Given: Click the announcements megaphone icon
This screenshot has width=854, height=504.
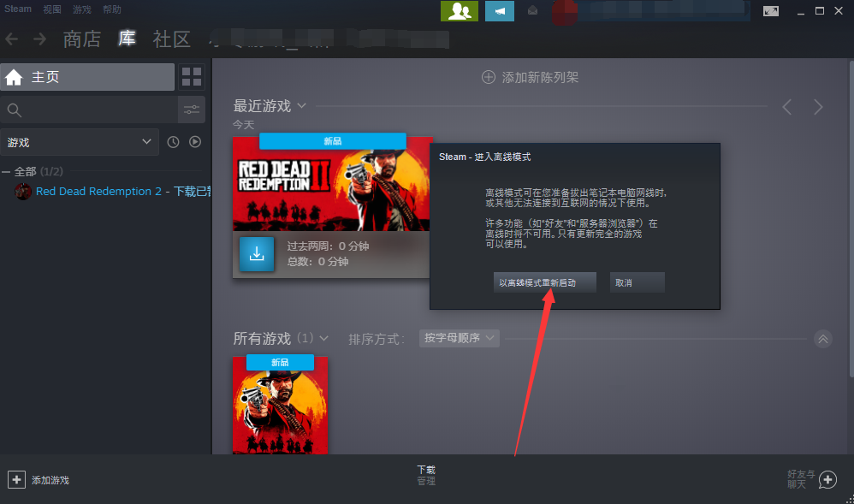Looking at the screenshot, I should coord(500,11).
